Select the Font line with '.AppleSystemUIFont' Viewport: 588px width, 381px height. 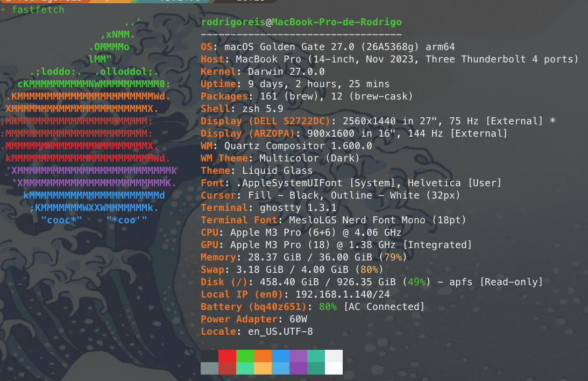click(351, 183)
